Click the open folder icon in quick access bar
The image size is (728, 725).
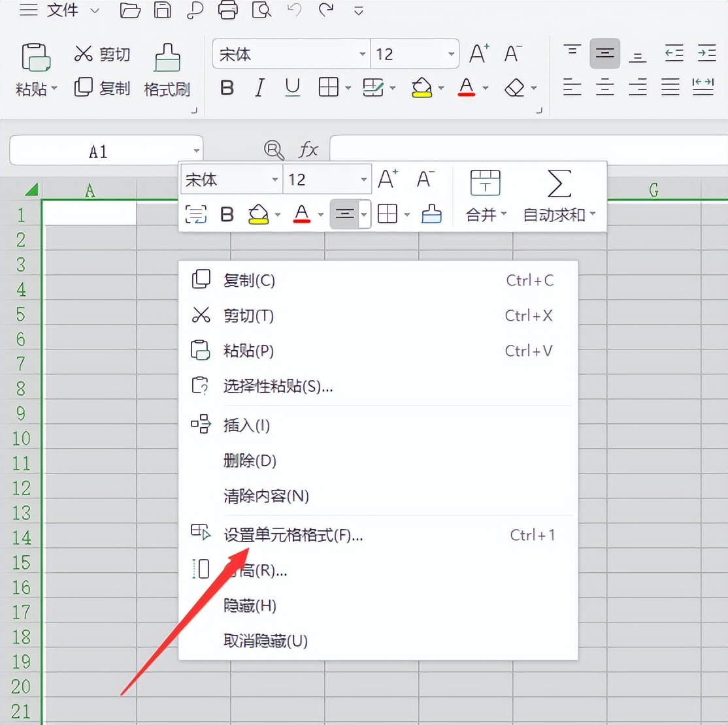[129, 10]
